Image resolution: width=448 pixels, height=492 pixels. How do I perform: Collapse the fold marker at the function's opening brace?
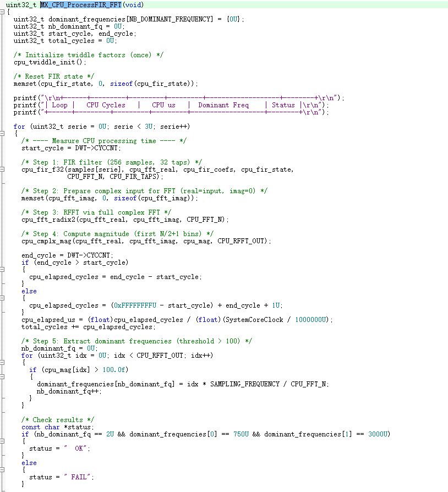point(2,12)
